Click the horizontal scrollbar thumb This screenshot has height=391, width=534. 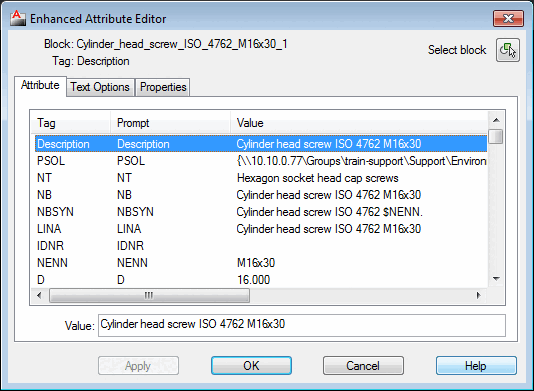[149, 295]
